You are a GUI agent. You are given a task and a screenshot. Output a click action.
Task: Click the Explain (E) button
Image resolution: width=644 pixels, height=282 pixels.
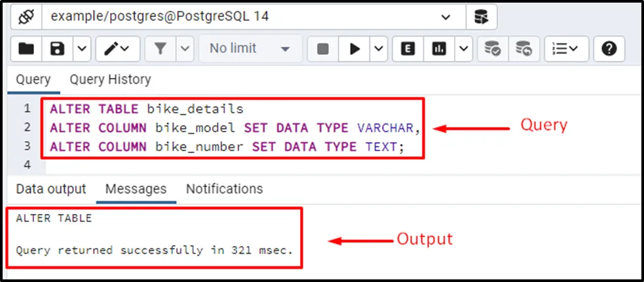(x=407, y=48)
